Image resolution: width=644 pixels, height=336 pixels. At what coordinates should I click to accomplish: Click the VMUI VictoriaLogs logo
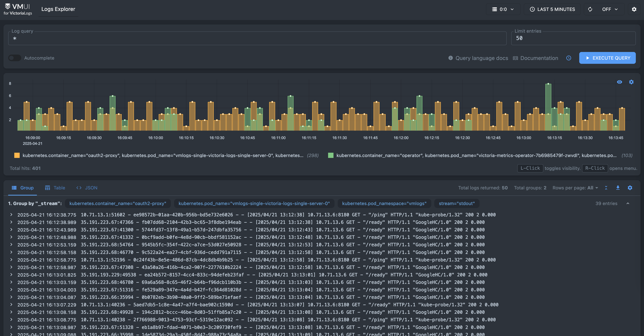click(18, 9)
